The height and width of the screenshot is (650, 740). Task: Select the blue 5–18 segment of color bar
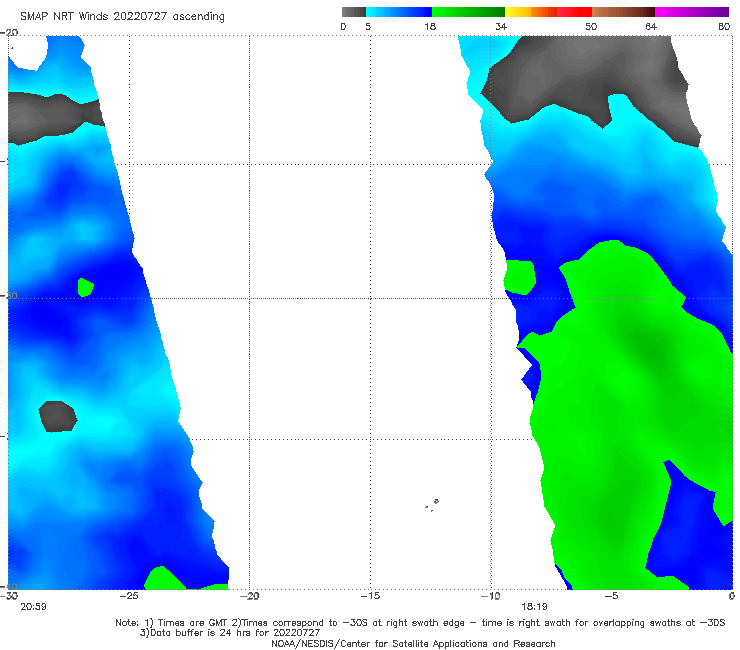tap(399, 12)
